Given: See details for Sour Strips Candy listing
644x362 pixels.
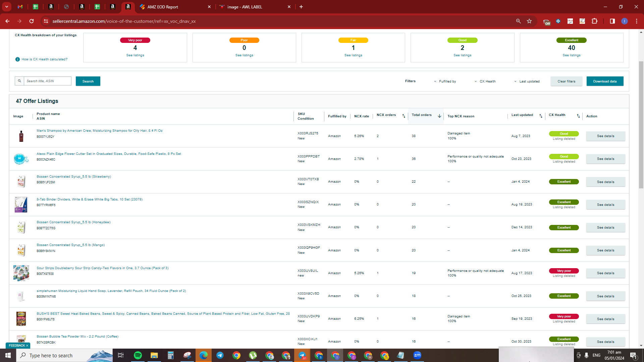Looking at the screenshot, I should tap(606, 273).
